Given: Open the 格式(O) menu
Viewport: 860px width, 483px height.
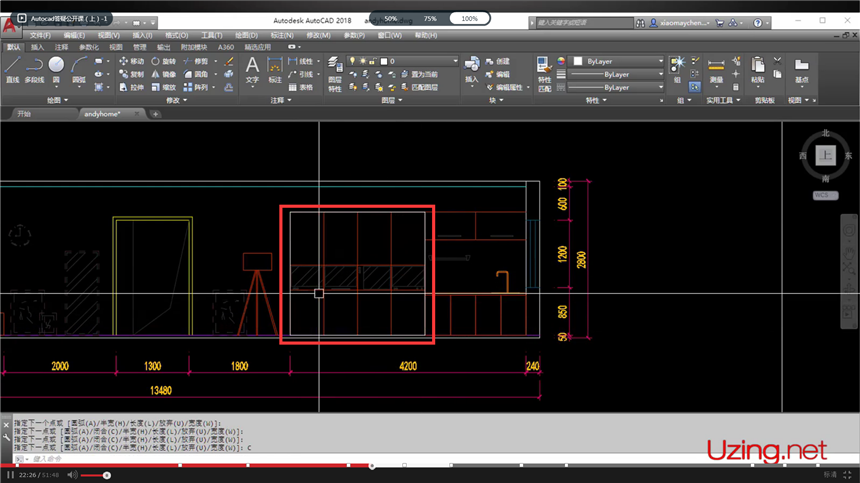Looking at the screenshot, I should tap(176, 35).
